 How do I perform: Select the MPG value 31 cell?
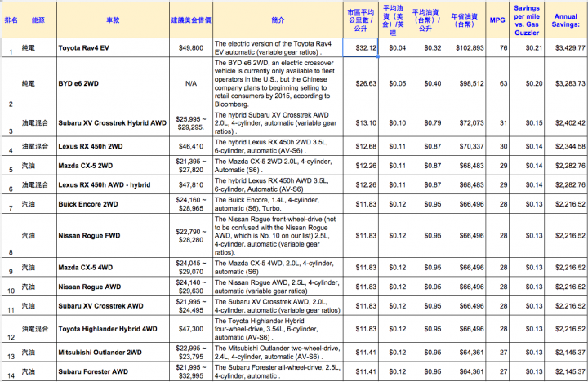point(497,123)
